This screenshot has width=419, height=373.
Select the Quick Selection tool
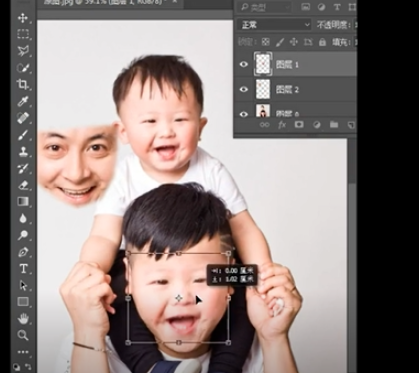(x=23, y=68)
